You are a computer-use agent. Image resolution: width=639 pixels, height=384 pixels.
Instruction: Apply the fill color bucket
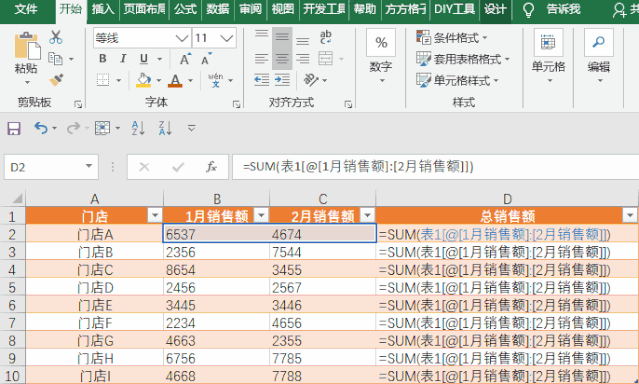click(x=143, y=80)
